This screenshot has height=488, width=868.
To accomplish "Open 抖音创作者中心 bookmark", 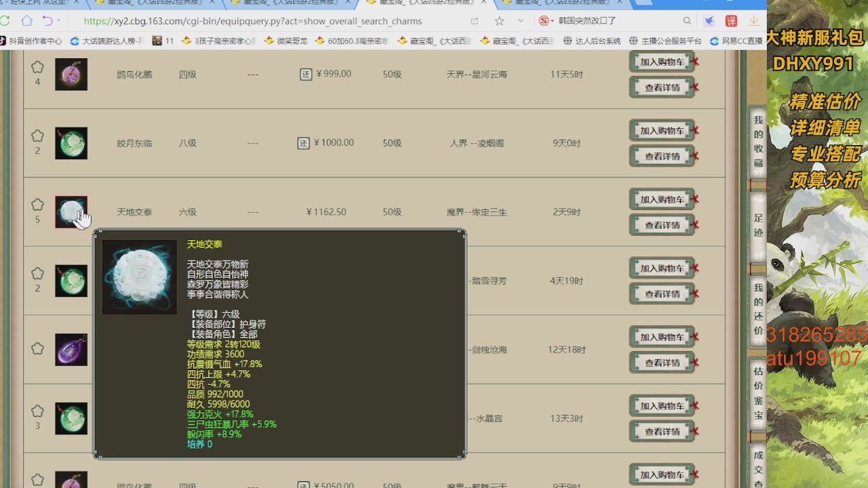I will (31, 41).
